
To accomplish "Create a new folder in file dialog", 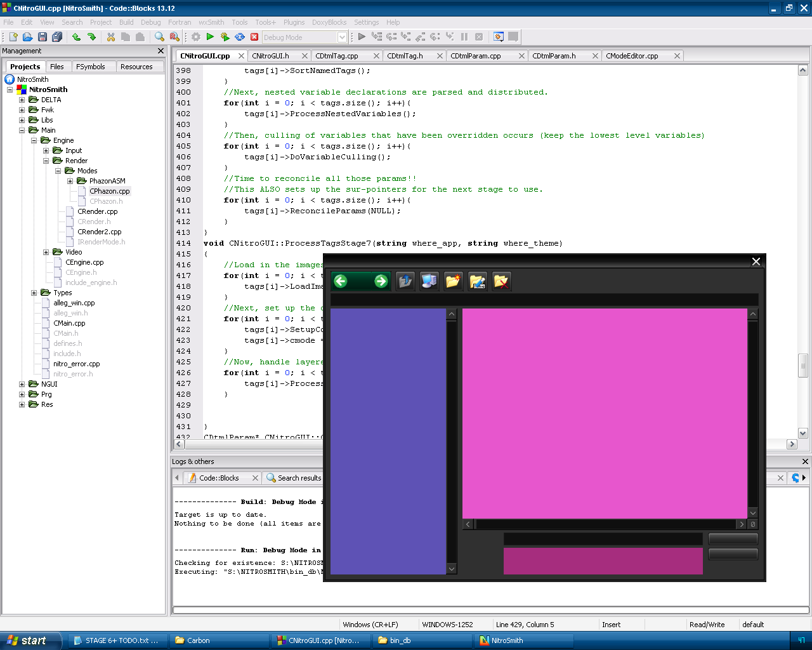I will 454,281.
